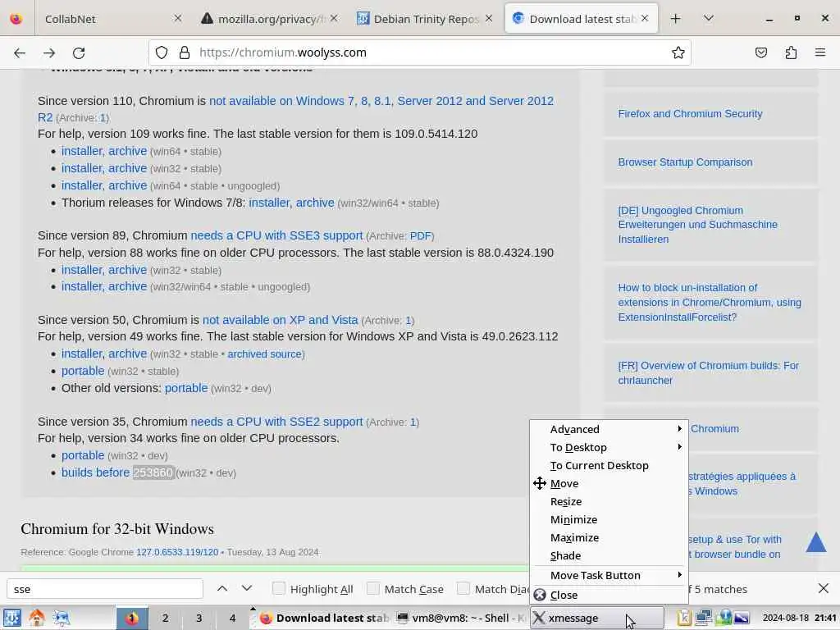Open Firefox and Chromium Security link
This screenshot has width=840, height=630.
(x=690, y=113)
